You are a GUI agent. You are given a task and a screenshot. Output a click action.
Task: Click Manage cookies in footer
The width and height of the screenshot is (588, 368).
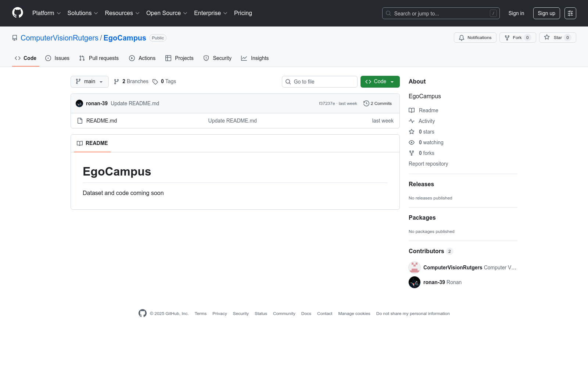pyautogui.click(x=354, y=314)
